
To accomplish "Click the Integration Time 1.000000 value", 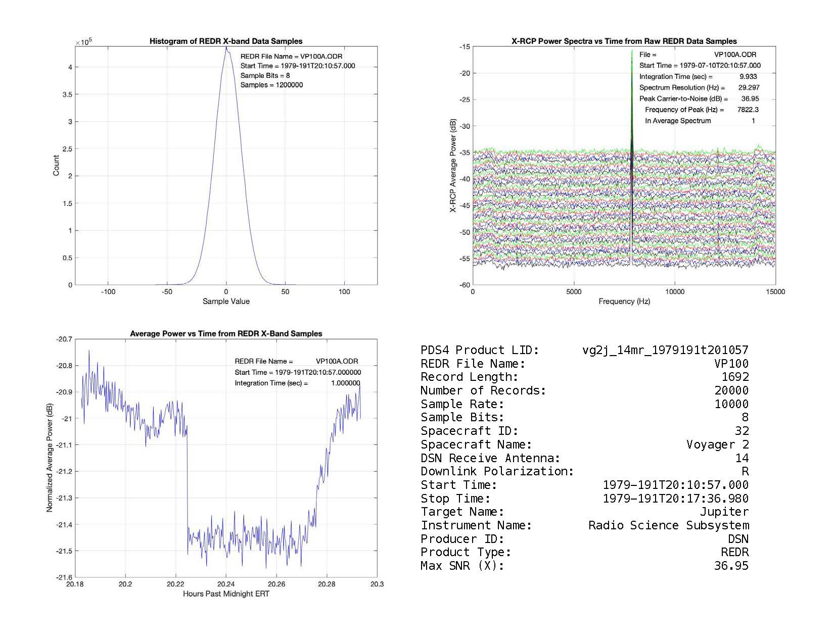I will click(345, 383).
